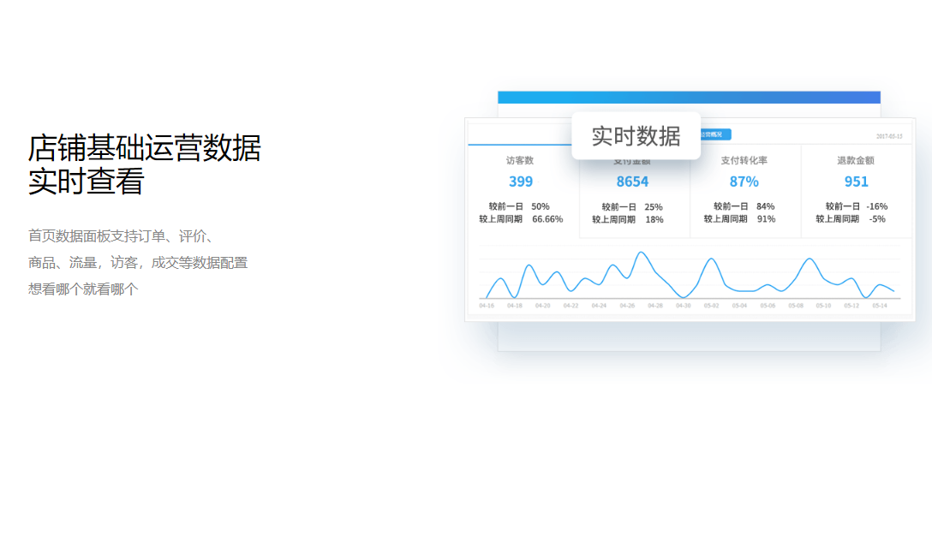Click the 05-14 chart axis label
The image size is (932, 560).
[x=880, y=305]
